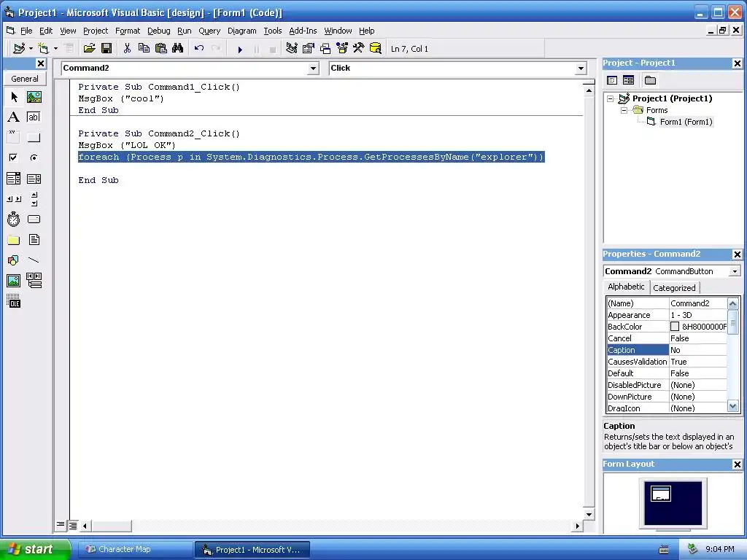
Task: Select the VScrollBar control tool
Action: tap(34, 199)
